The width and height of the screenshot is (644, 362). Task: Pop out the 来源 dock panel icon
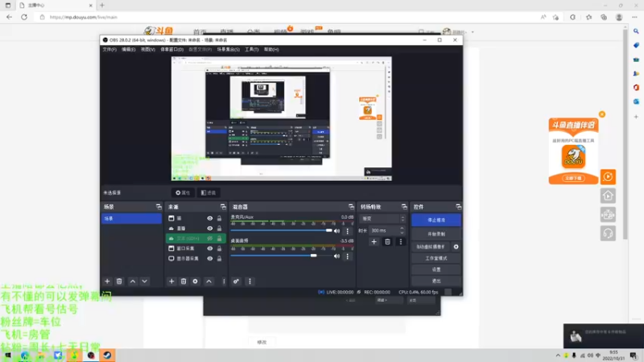[223, 207]
